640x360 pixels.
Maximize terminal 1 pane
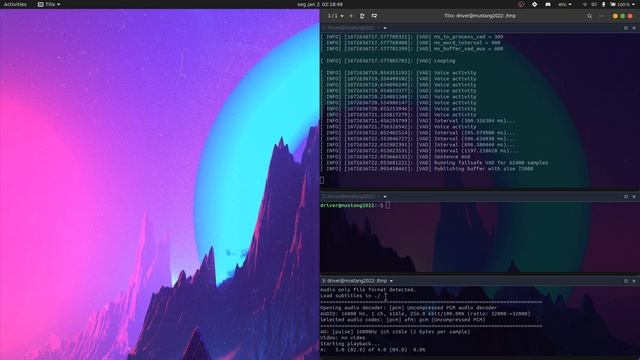(626, 28)
